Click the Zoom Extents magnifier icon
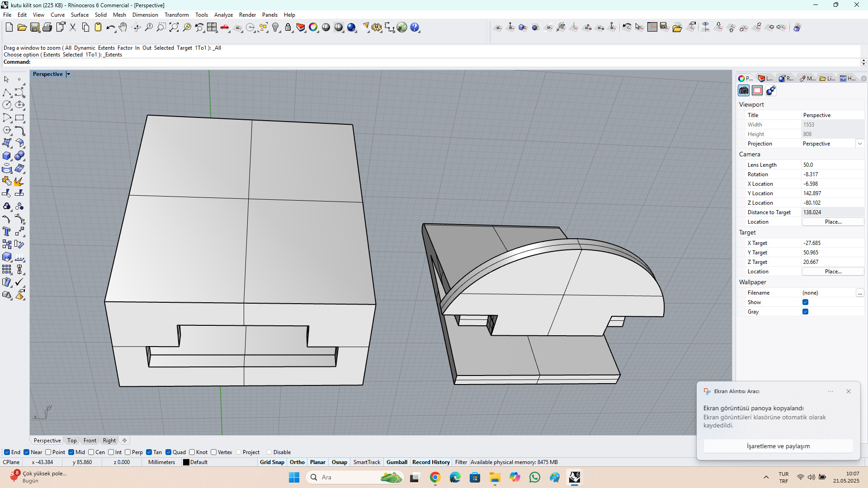 pyautogui.click(x=174, y=28)
